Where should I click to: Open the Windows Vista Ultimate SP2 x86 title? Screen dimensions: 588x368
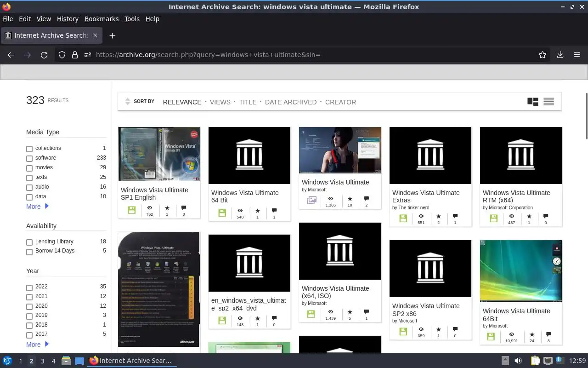click(426, 310)
